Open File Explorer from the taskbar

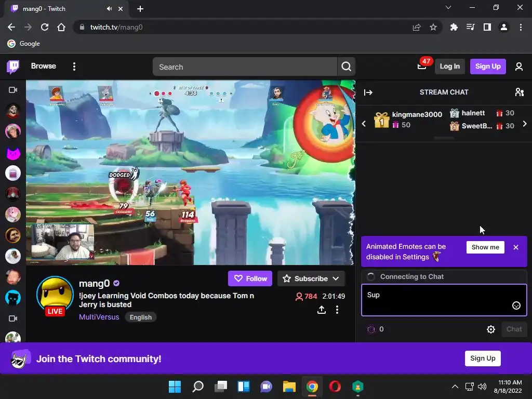click(289, 387)
